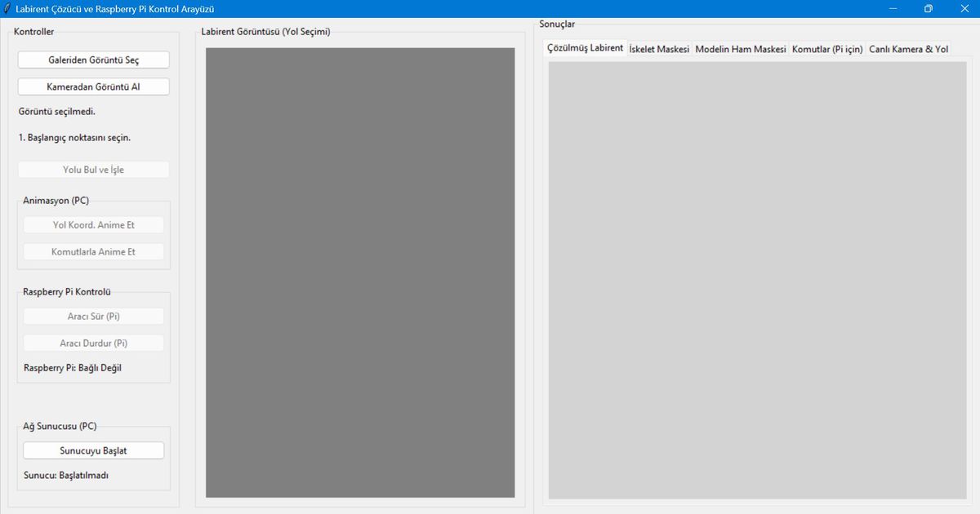Close the Labirent Çözücü window
980x514 pixels.
(x=964, y=8)
